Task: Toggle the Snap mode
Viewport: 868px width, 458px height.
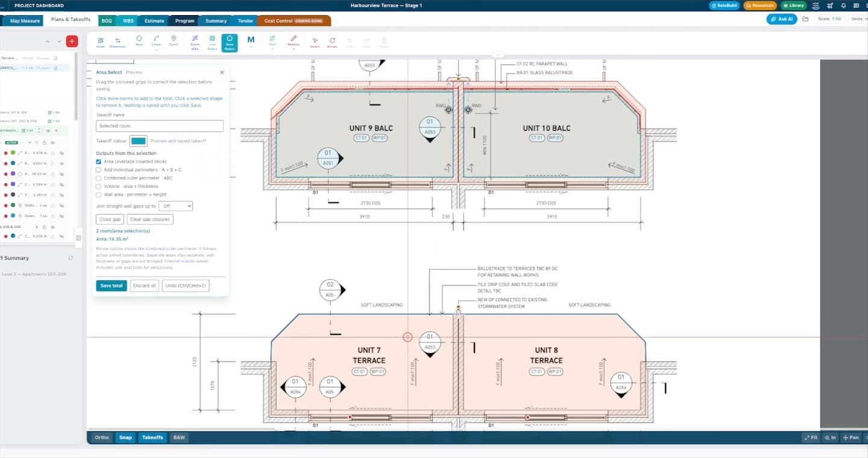Action: tap(125, 438)
